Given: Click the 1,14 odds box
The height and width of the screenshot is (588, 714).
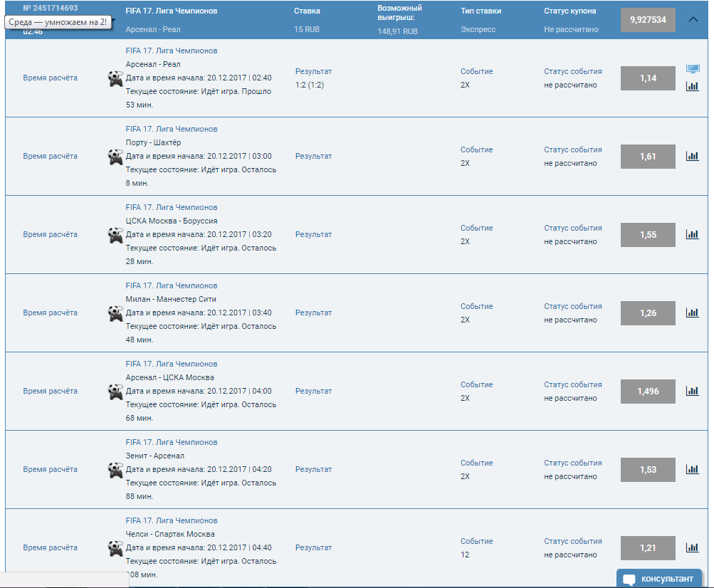Looking at the screenshot, I should click(x=648, y=78).
